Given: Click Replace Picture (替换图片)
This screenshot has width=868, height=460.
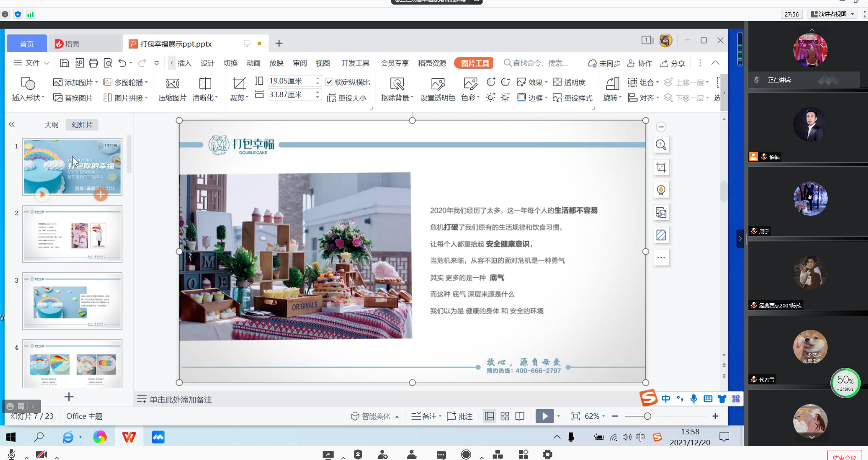Looking at the screenshot, I should tap(73, 98).
